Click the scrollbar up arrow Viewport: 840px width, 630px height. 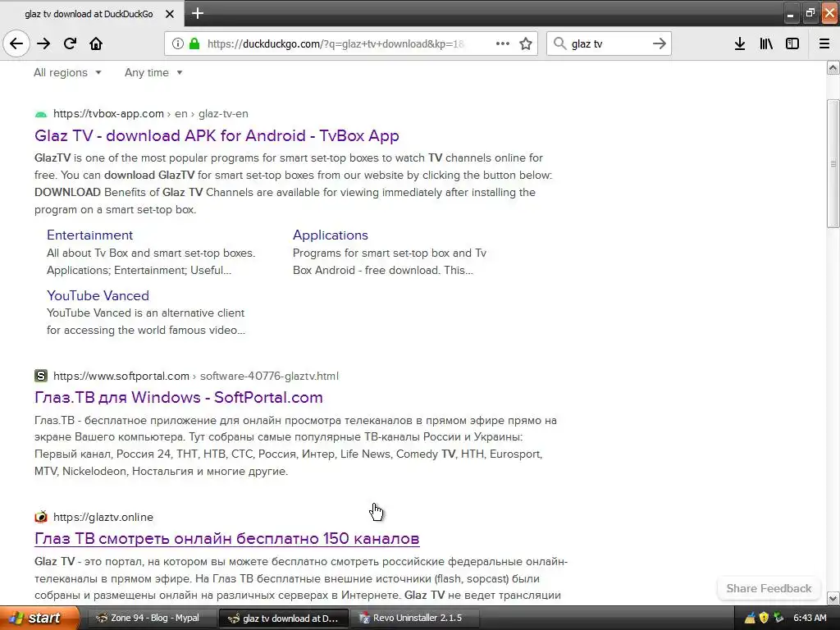point(833,67)
